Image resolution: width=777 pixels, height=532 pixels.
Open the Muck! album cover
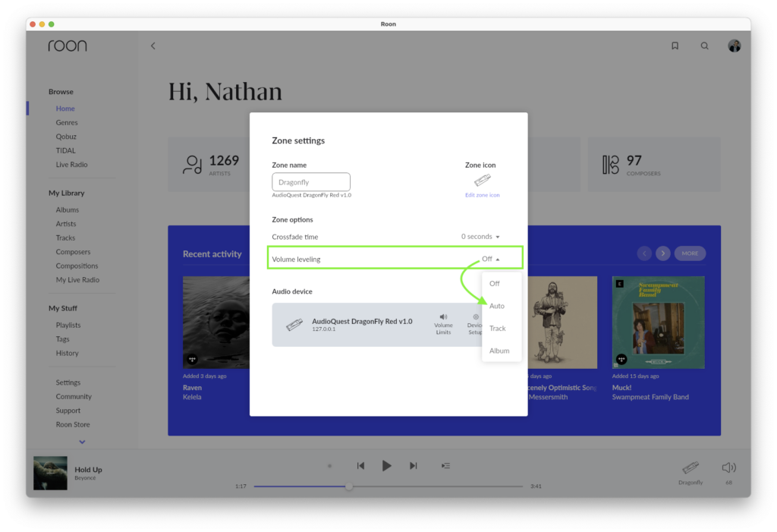(x=658, y=323)
